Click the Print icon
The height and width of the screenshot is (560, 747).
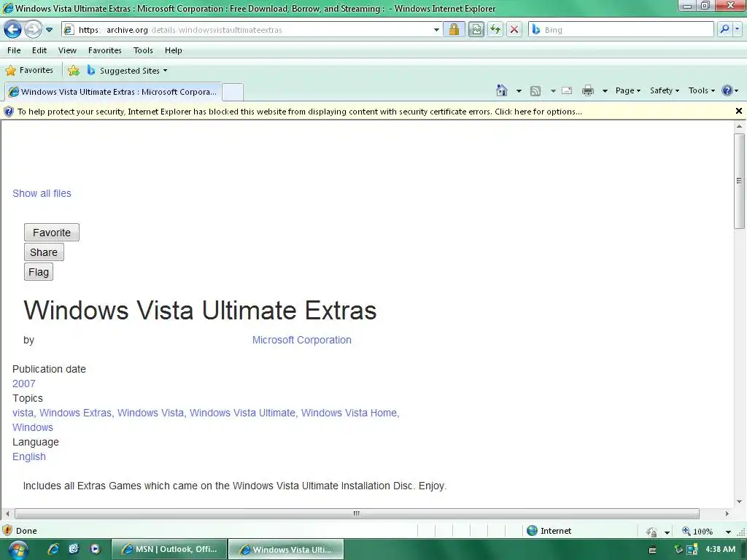pyautogui.click(x=588, y=90)
